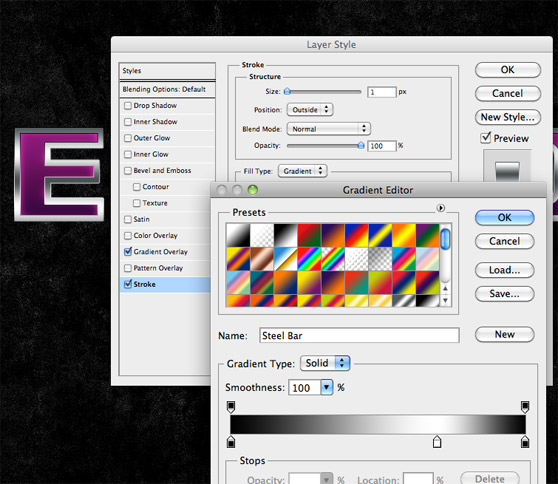Select the white middle color stop
The height and width of the screenshot is (484, 558).
(x=437, y=442)
